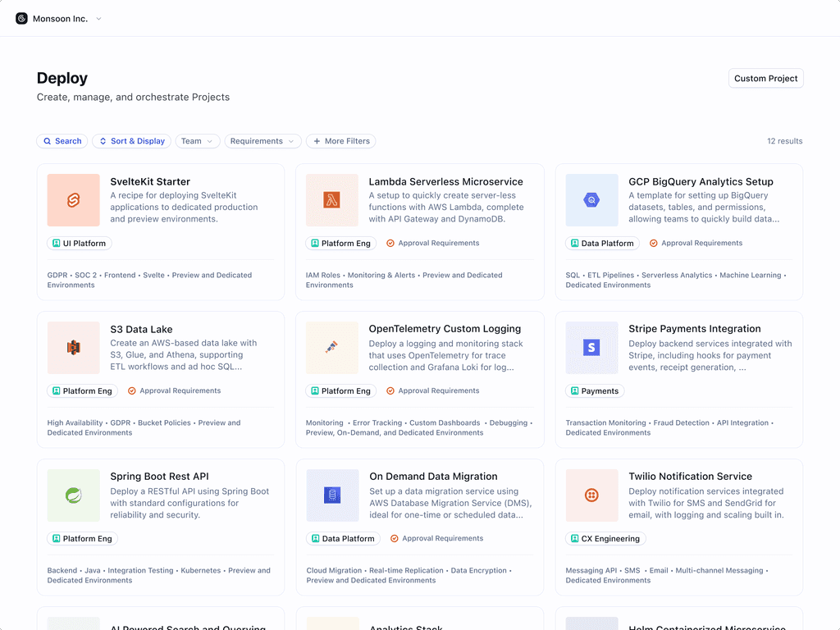Viewport: 840px width, 630px height.
Task: Select the Stripe Payments Integration icon
Action: click(591, 347)
